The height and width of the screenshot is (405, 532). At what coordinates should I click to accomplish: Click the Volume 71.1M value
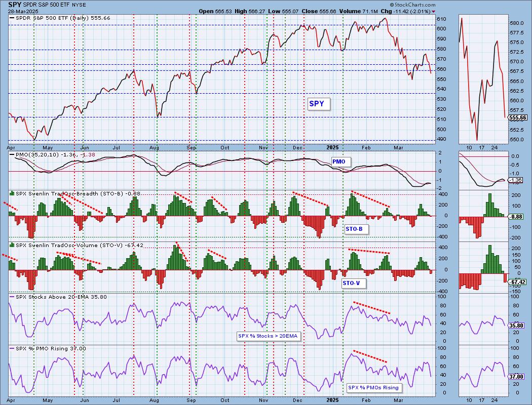[x=358, y=11]
